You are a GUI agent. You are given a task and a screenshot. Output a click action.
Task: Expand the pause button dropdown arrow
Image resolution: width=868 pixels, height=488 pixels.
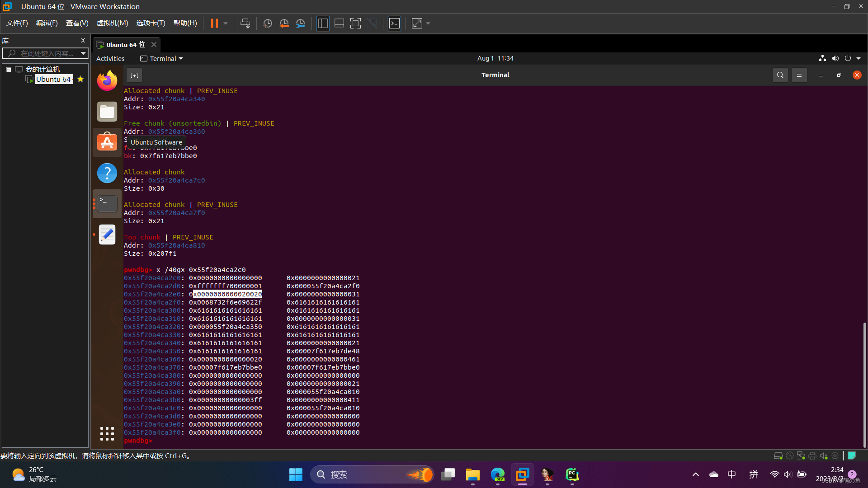(225, 23)
